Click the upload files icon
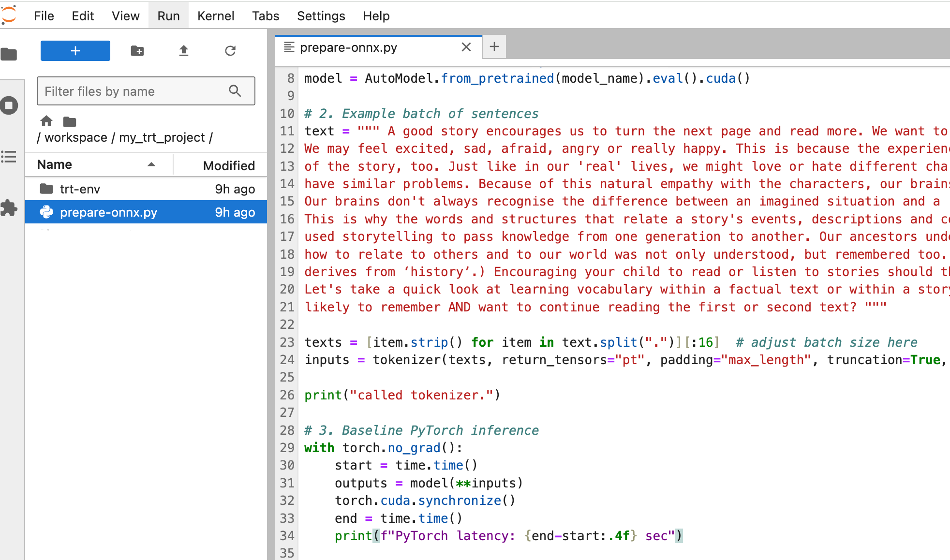Screen dimensions: 950x560 tap(184, 51)
